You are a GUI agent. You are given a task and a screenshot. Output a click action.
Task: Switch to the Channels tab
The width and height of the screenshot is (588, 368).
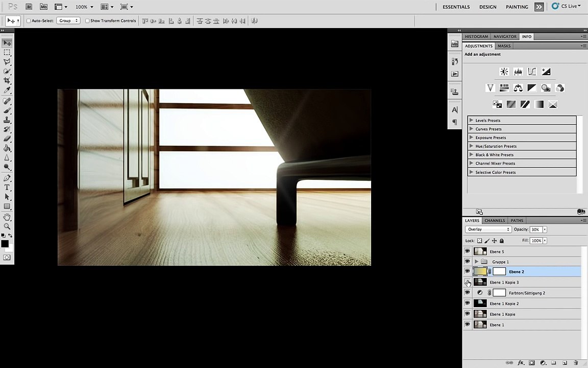pyautogui.click(x=495, y=221)
